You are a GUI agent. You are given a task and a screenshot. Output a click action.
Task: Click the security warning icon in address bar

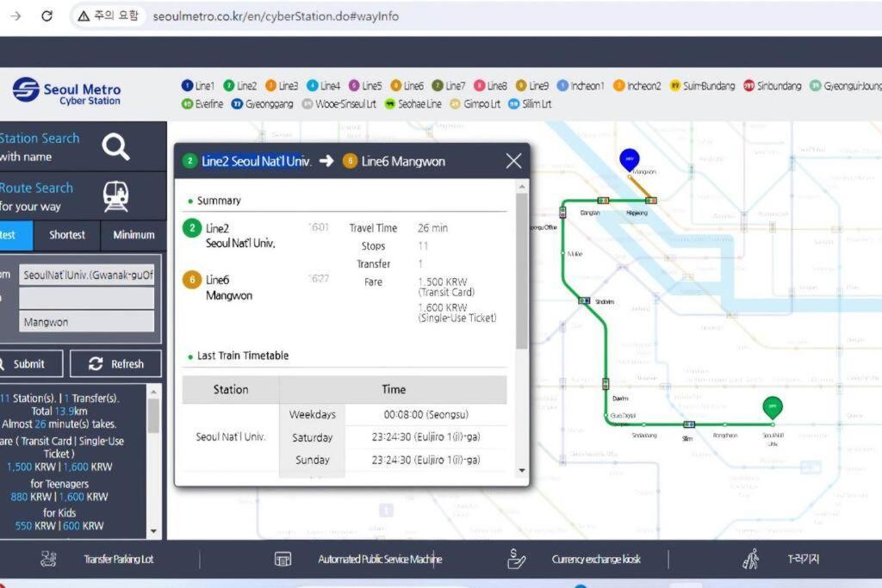click(x=84, y=15)
